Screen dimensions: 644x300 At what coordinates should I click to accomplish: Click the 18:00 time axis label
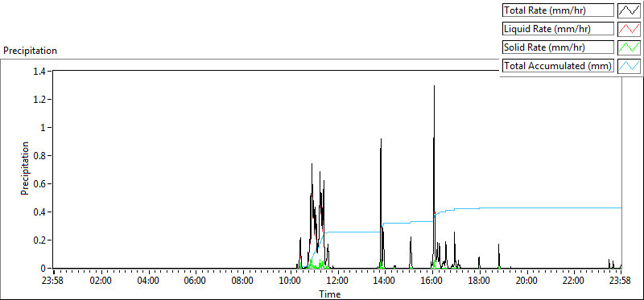click(479, 281)
